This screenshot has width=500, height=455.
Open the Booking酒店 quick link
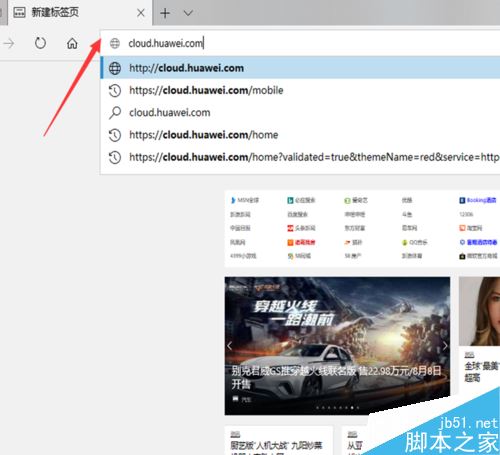[x=478, y=200]
